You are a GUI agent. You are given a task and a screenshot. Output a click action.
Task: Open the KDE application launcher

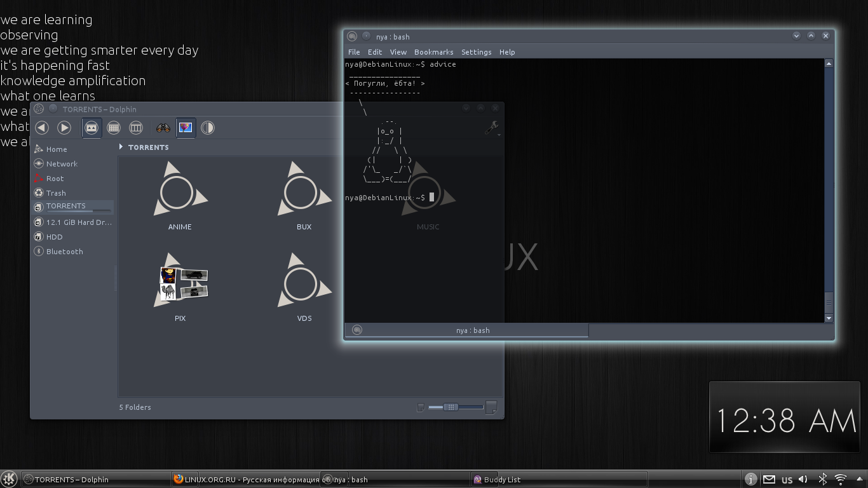click(9, 479)
